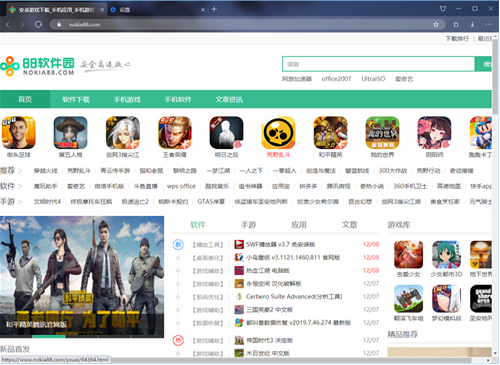Select 手机游戏 in navigation bar
This screenshot has width=500, height=365.
(127, 99)
